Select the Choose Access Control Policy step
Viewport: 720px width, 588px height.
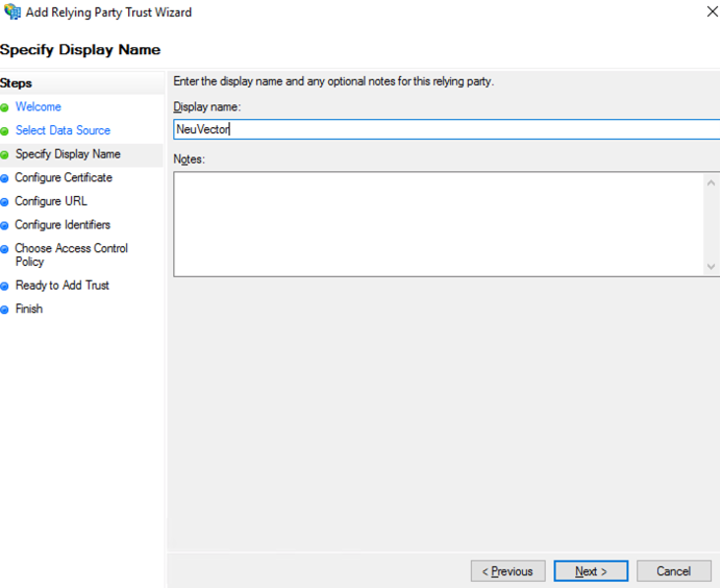[x=71, y=255]
